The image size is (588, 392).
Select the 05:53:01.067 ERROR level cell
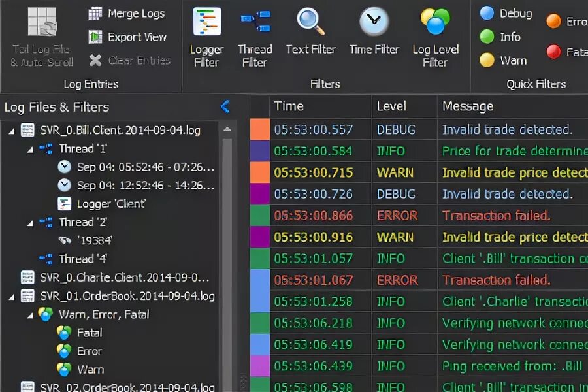click(x=404, y=280)
